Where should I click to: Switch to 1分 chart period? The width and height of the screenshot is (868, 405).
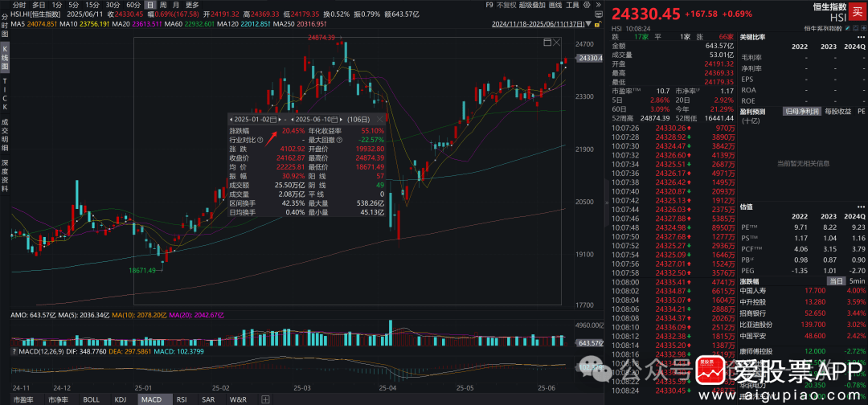pos(56,5)
